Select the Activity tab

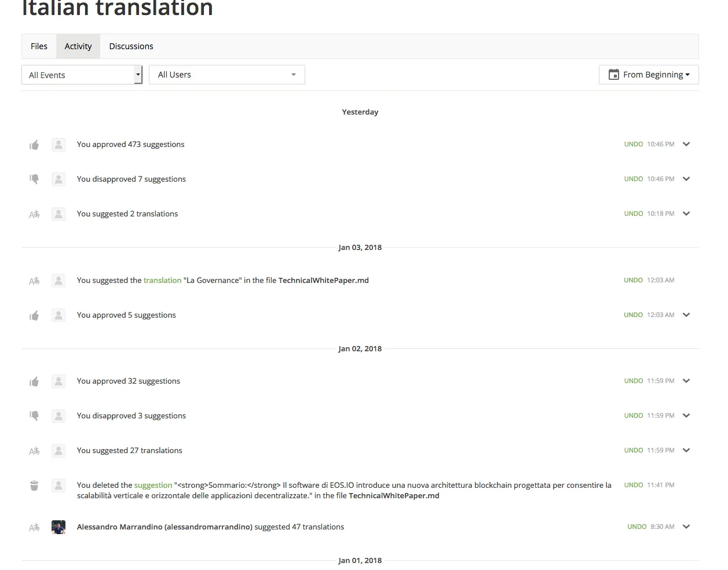(78, 46)
